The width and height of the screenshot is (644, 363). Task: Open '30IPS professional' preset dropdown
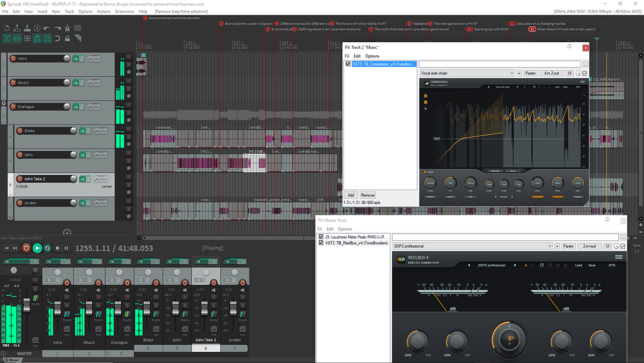click(x=472, y=246)
